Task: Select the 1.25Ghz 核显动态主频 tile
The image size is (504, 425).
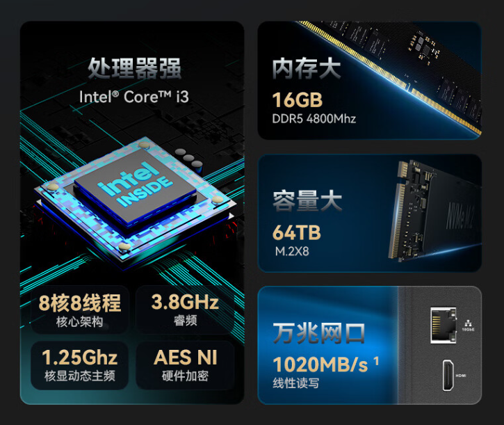Action: (x=80, y=365)
